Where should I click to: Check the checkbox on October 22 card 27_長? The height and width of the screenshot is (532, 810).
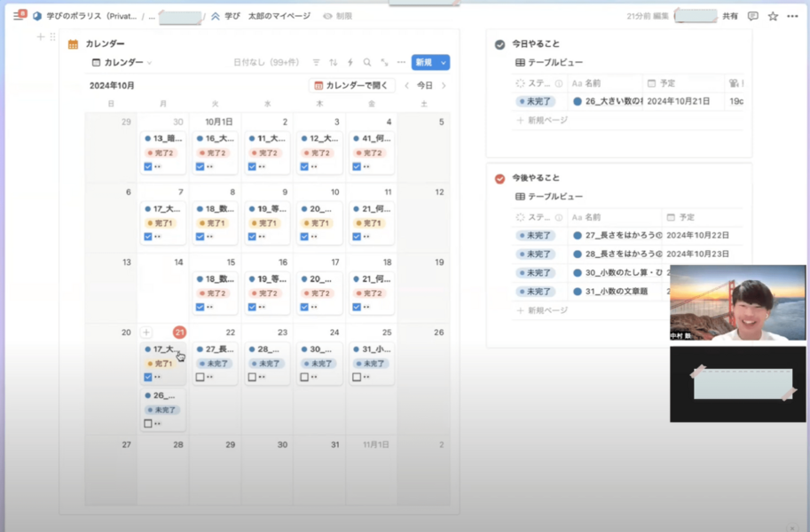click(201, 377)
